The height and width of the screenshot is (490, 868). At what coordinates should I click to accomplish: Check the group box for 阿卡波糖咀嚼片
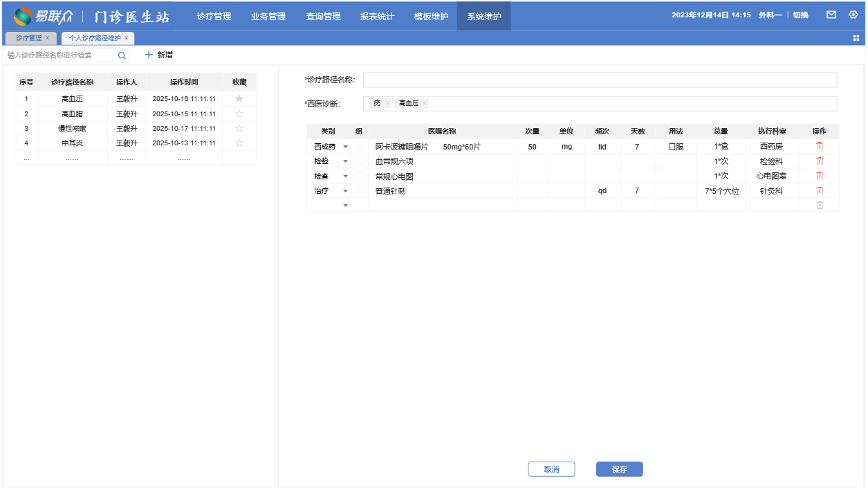[359, 146]
